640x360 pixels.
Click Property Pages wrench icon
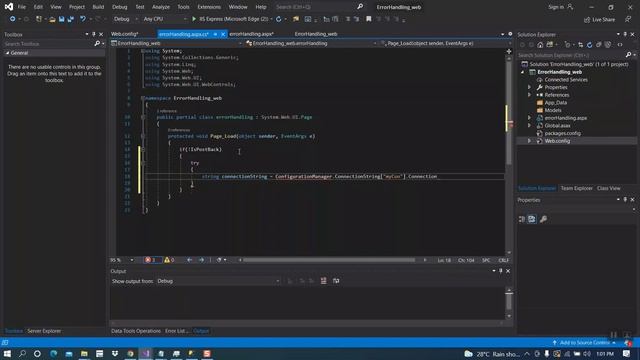[x=543, y=219]
